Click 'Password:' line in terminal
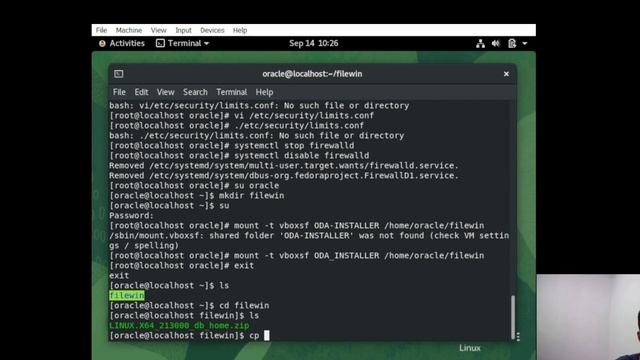Viewport: 640px width, 360px height. click(131, 216)
